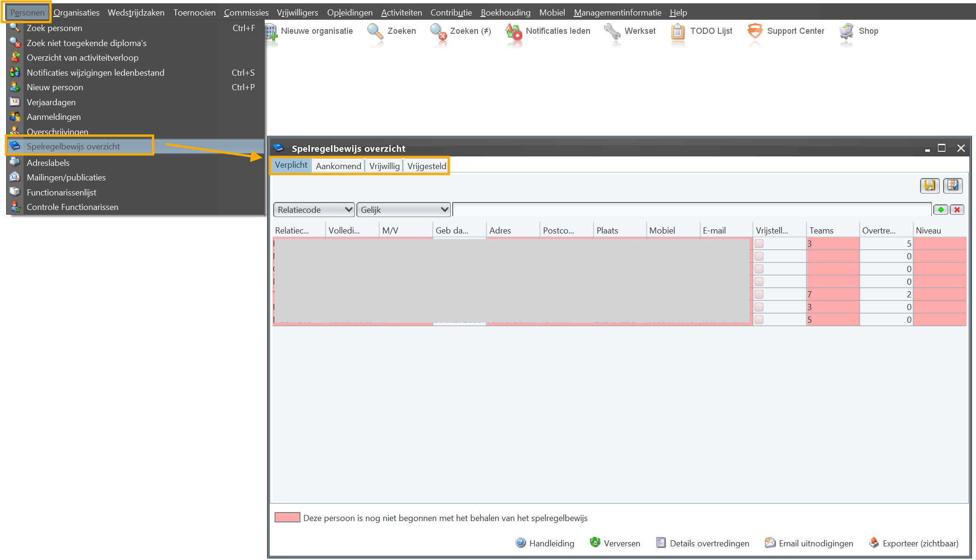
Task: Check Vrijstelling box in row with Teams 7
Action: tap(759, 294)
